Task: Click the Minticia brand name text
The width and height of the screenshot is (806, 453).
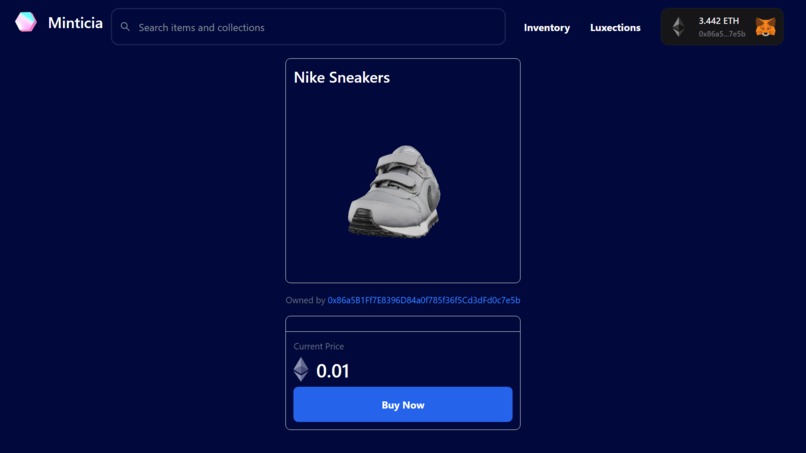Action: point(75,23)
